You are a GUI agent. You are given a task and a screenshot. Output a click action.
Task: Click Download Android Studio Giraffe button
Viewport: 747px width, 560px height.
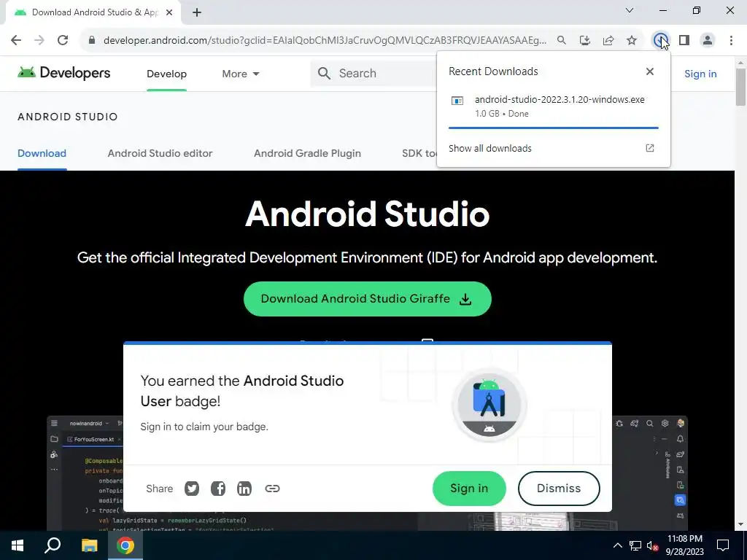point(368,298)
